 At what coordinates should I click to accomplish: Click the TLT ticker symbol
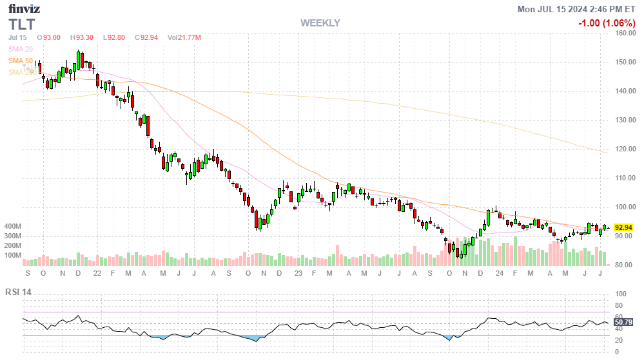coord(22,24)
